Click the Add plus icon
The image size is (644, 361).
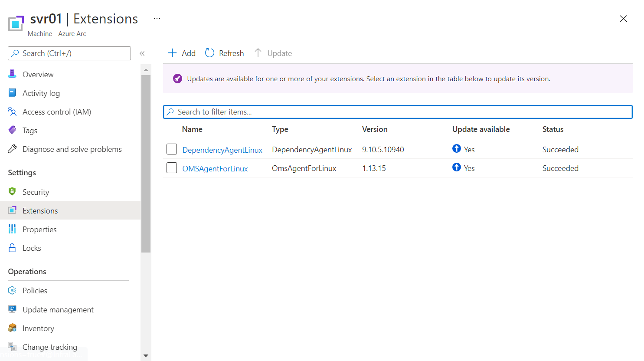tap(172, 53)
